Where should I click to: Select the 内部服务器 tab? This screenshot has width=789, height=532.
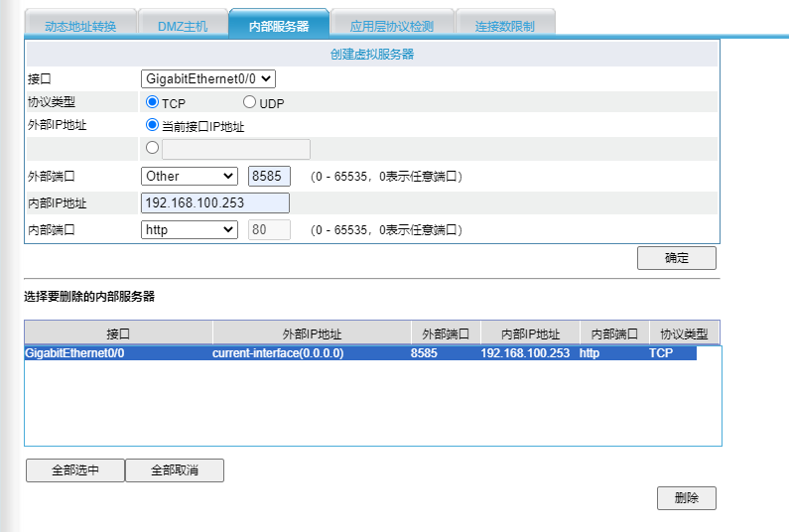tap(279, 24)
